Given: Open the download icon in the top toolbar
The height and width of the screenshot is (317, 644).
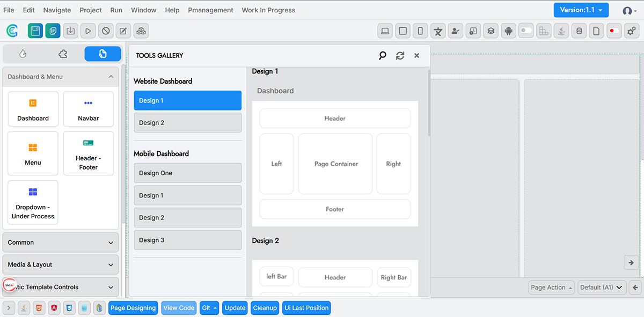Looking at the screenshot, I should coord(70,31).
